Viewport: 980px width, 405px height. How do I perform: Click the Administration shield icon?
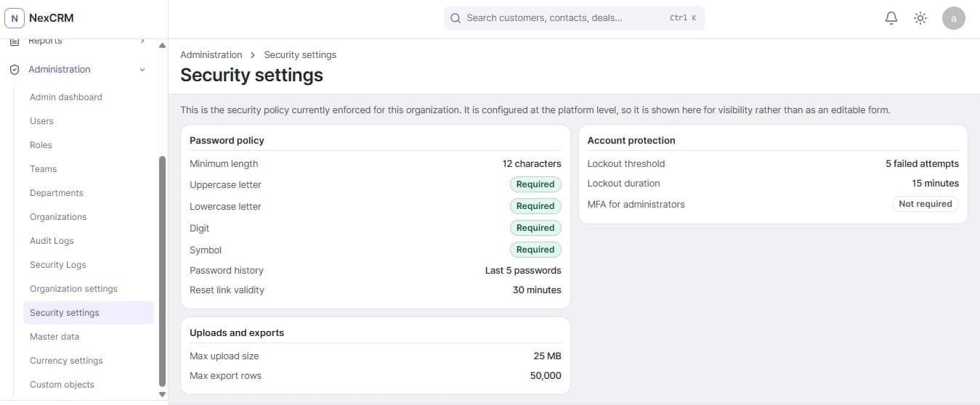15,70
